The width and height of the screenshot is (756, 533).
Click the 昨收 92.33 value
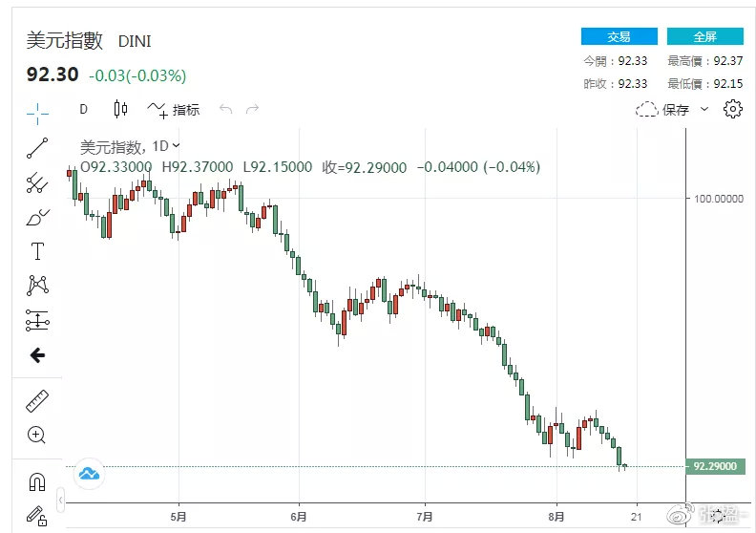633,83
